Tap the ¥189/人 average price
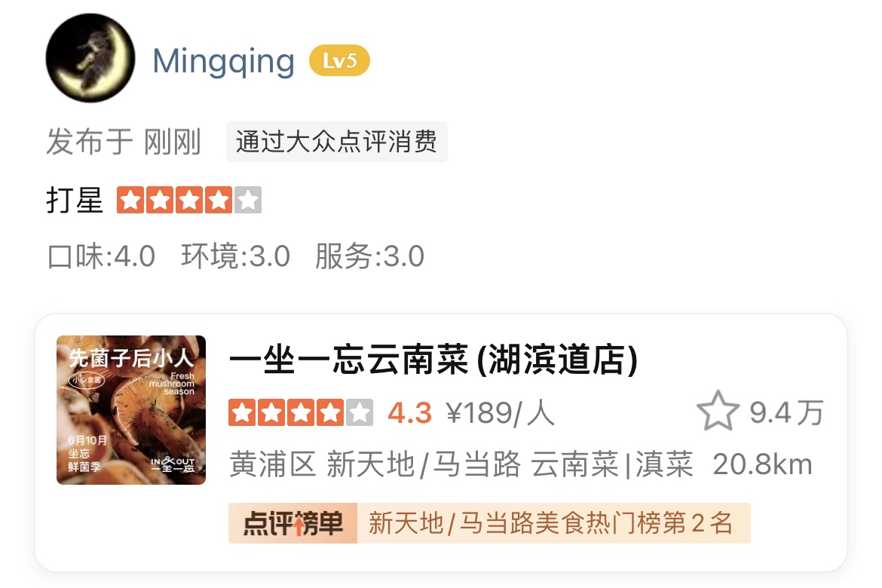882x588 pixels. tap(500, 413)
